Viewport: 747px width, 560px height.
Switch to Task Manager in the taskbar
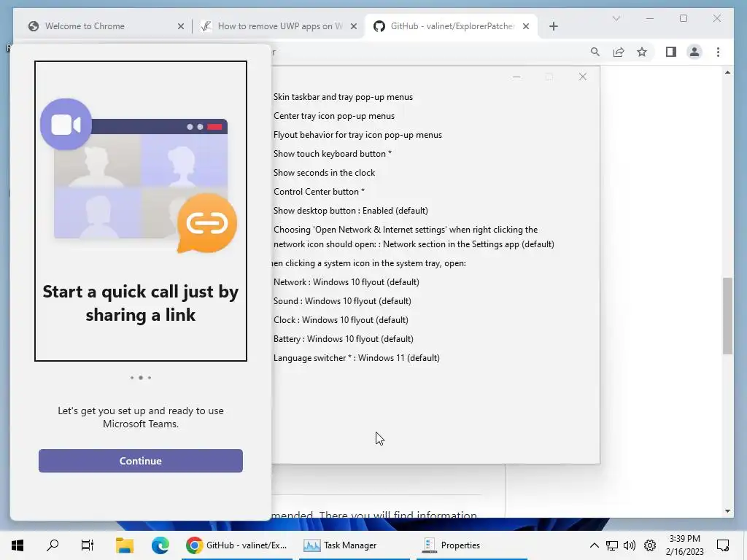click(354, 545)
